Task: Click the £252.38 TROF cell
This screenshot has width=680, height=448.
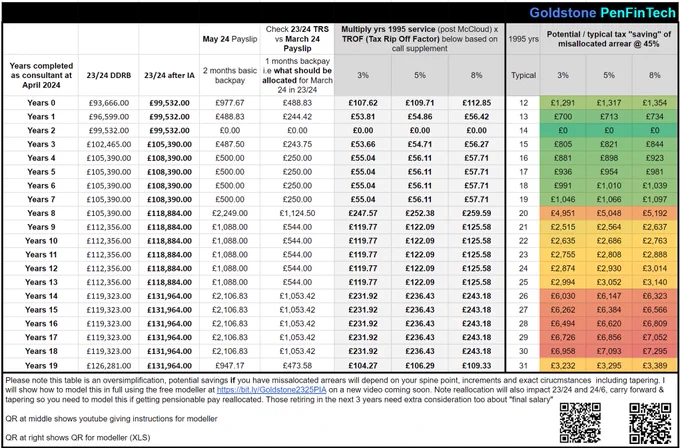Action: click(420, 213)
